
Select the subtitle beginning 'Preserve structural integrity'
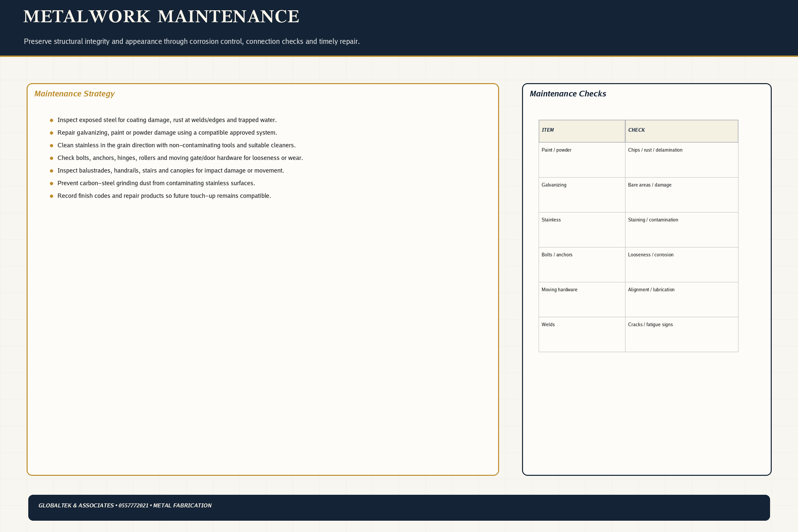pyautogui.click(x=192, y=41)
